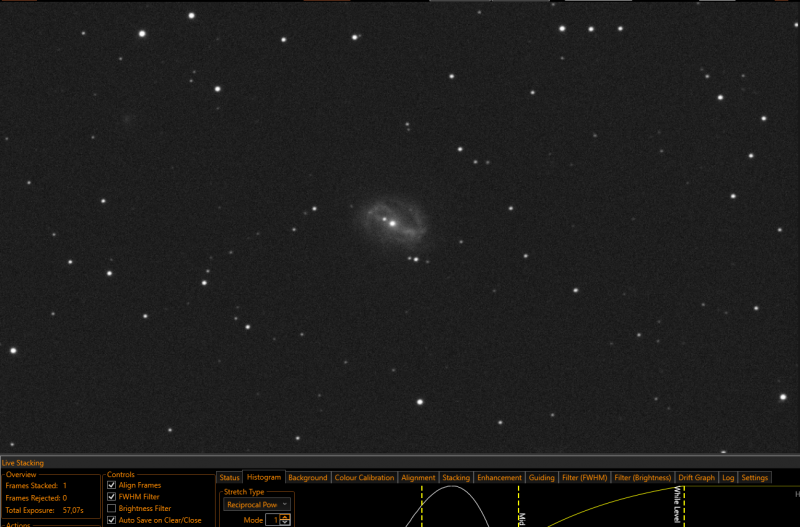
Task: Select the Colour Calibration tab
Action: [364, 478]
